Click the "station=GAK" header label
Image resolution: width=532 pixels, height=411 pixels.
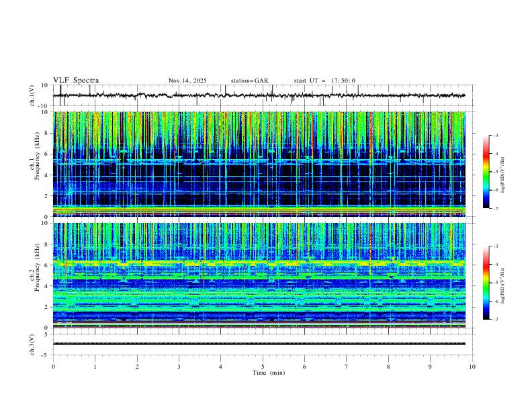click(249, 81)
